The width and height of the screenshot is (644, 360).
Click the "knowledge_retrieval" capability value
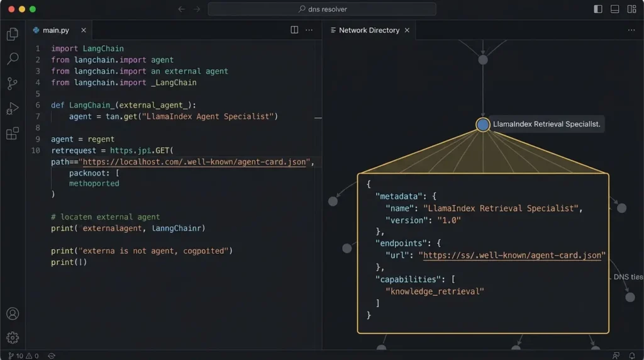click(x=435, y=291)
